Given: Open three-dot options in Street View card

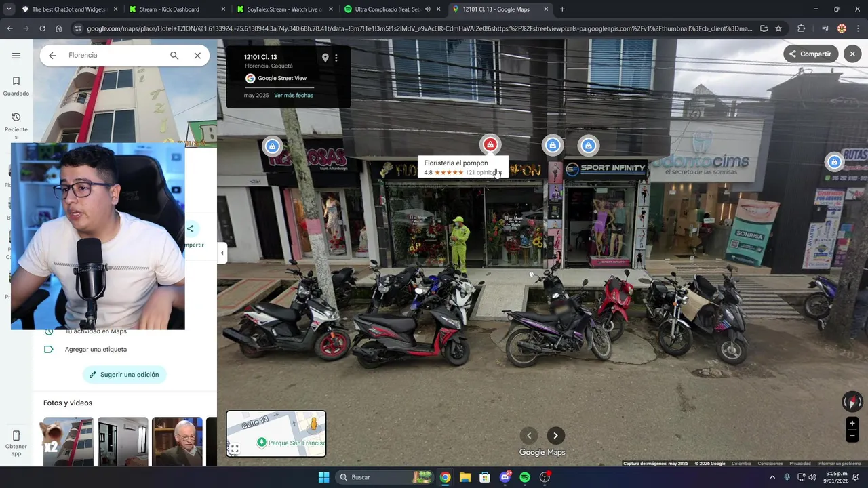Looking at the screenshot, I should (336, 58).
